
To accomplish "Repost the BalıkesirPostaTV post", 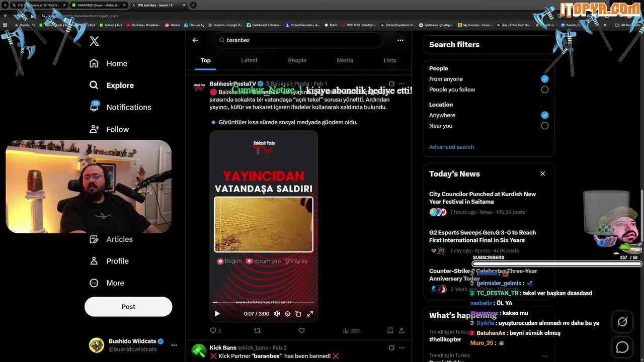I will pyautogui.click(x=258, y=331).
